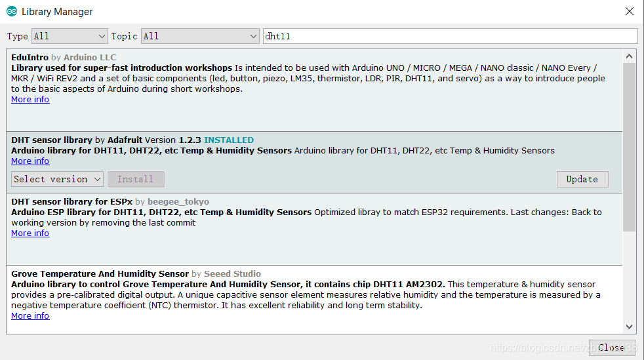Click the search field containing dht11
Viewport: 644px width, 360px height.
[450, 36]
